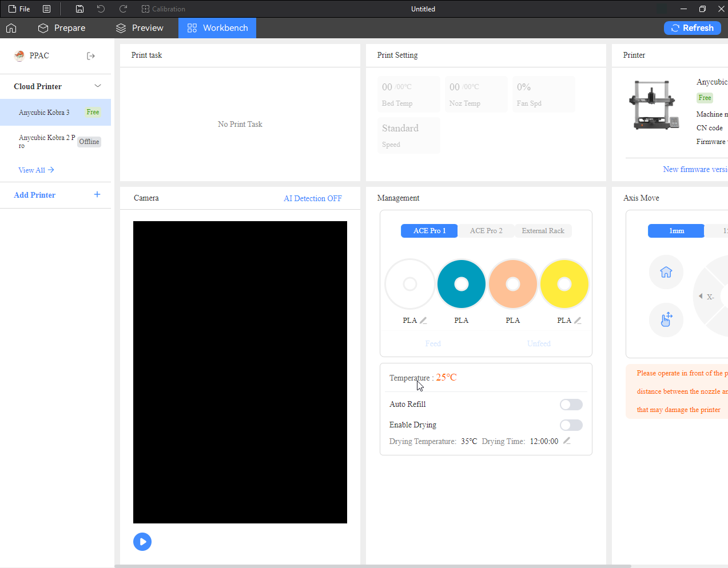Click the Fan Spd field
The width and height of the screenshot is (728, 568).
543,94
